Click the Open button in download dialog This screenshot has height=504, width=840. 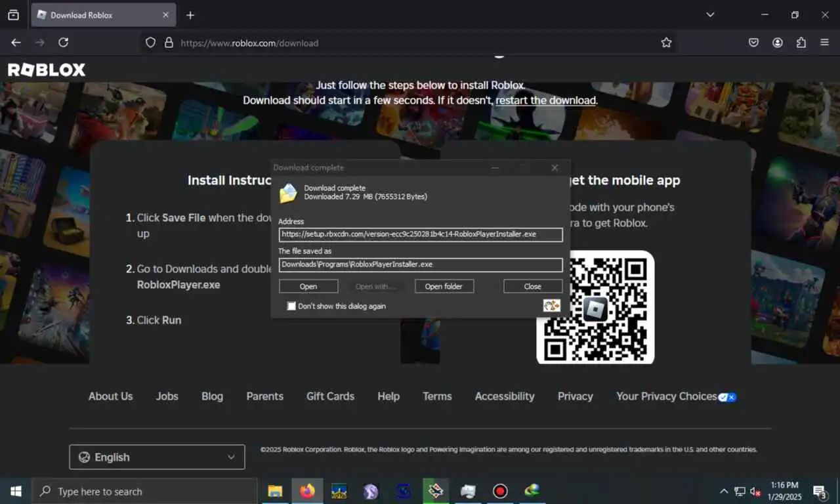[308, 286]
